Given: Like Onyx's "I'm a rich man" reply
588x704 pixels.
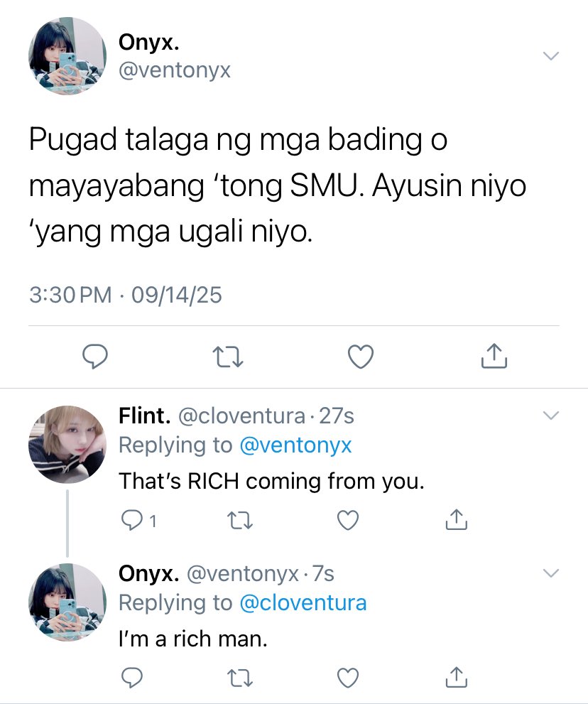Looking at the screenshot, I should click(x=348, y=678).
